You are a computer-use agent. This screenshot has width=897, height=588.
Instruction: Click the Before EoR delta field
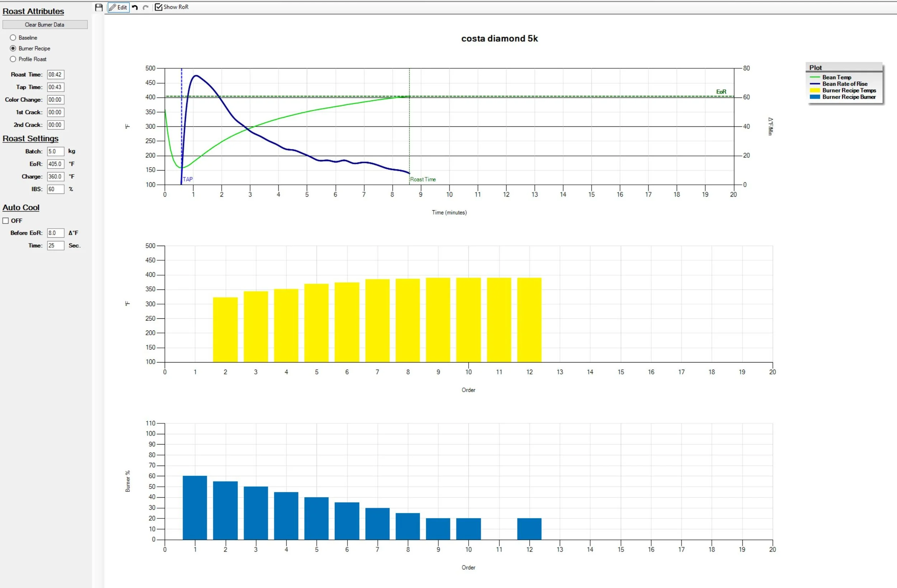tap(55, 233)
